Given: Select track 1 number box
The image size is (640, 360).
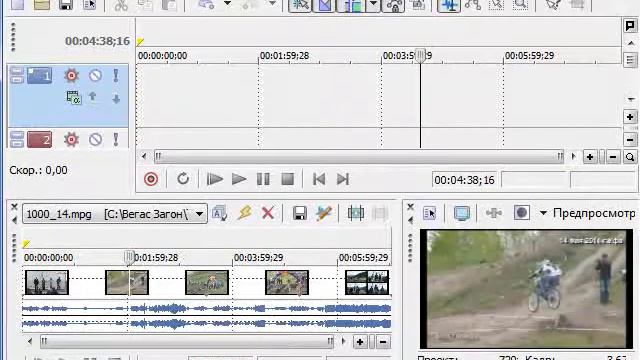Looking at the screenshot, I should 39,76.
